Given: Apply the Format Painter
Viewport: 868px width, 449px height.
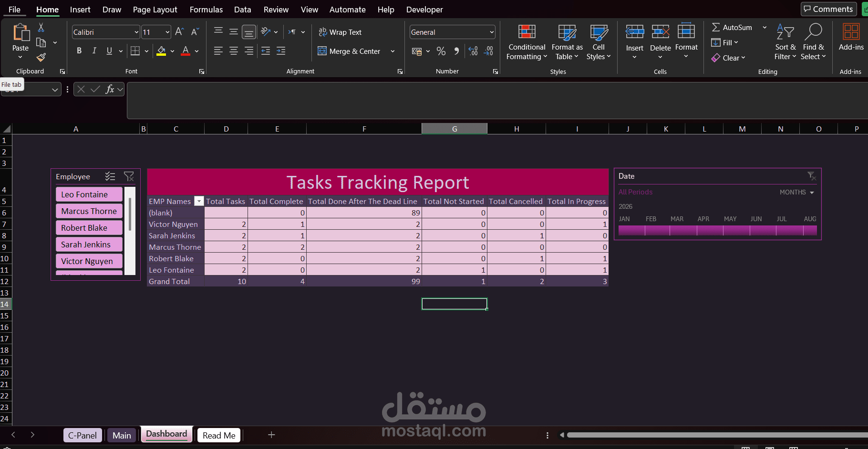Looking at the screenshot, I should click(41, 57).
